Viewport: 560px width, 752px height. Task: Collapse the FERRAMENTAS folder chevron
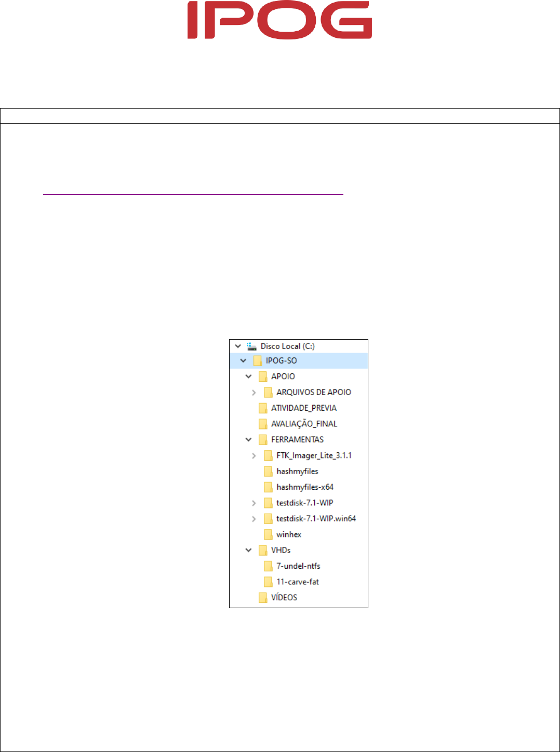tap(248, 440)
